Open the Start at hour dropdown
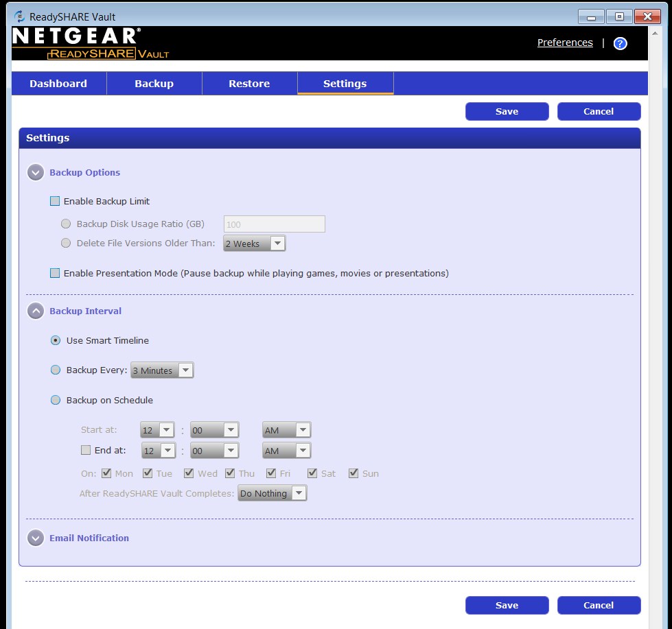Screen dimensions: 672x629 (157, 430)
